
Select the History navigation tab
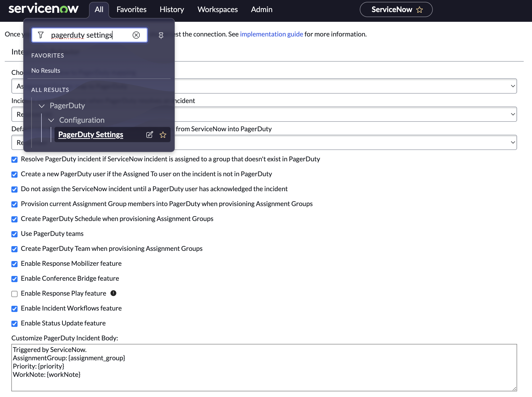point(172,9)
